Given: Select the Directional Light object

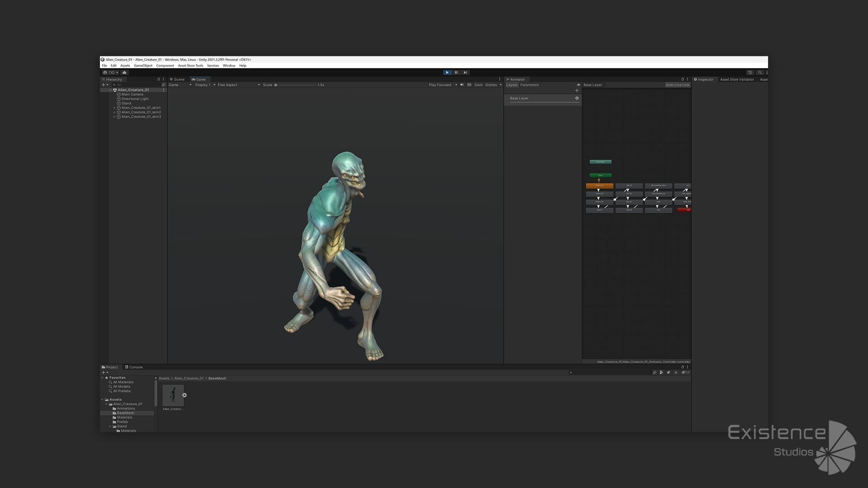Looking at the screenshot, I should (x=135, y=99).
